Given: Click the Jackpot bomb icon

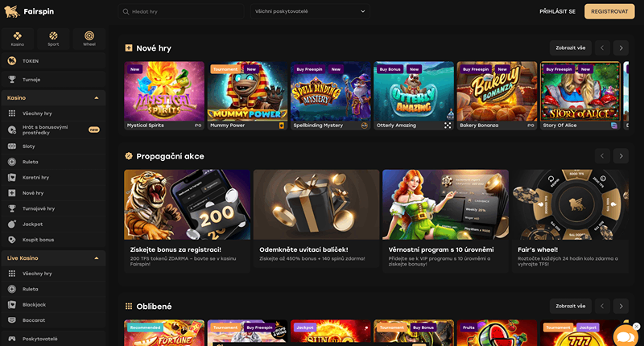Looking at the screenshot, I should pos(12,224).
